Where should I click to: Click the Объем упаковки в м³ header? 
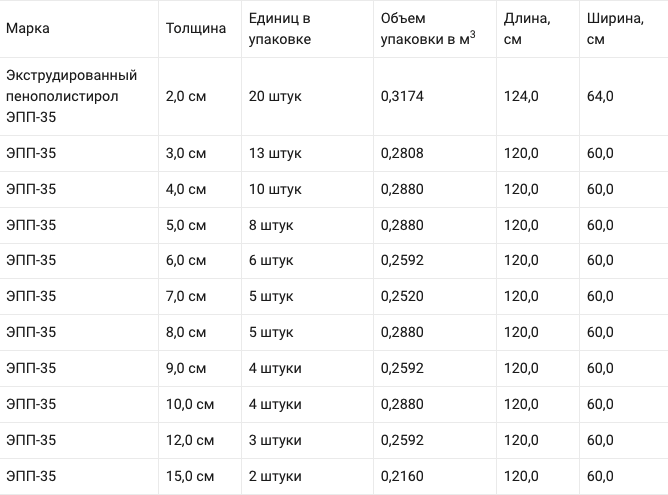coord(428,29)
